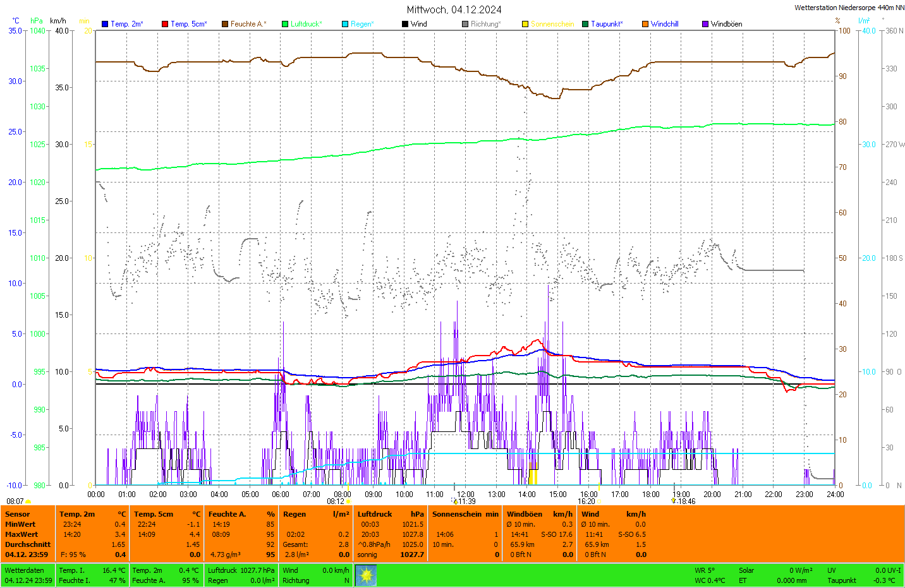The height and width of the screenshot is (588, 905).
Task: Click the gray Richtung legend square
Action: pyautogui.click(x=465, y=24)
